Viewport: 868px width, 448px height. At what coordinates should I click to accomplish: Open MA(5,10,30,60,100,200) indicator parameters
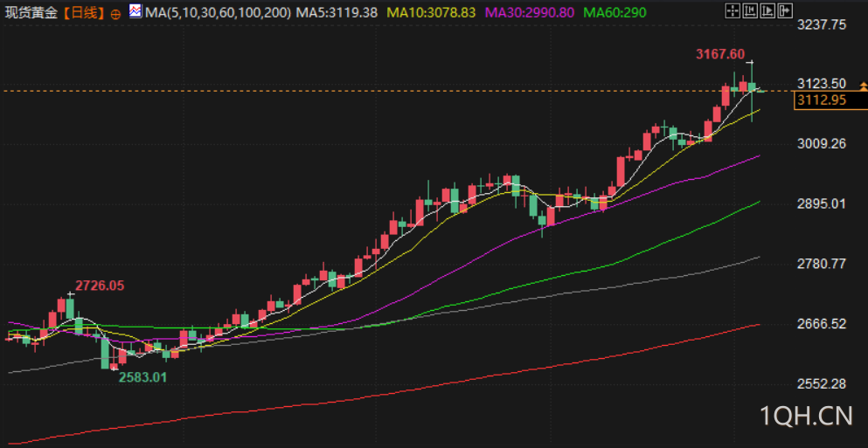point(219,12)
